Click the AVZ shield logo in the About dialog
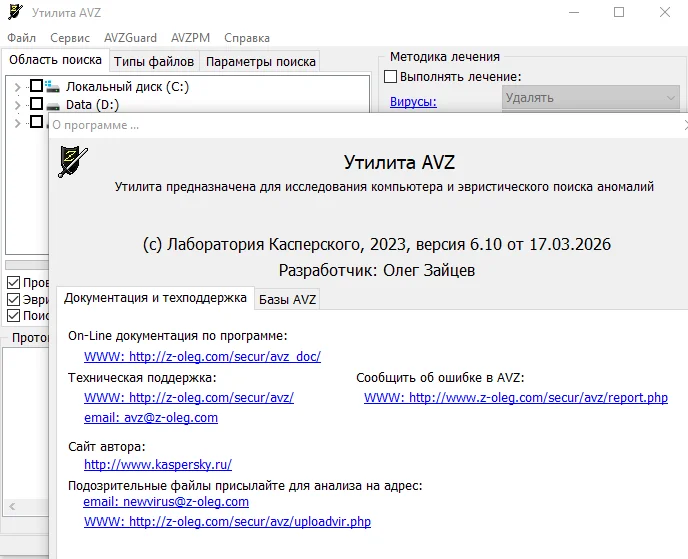688x559 pixels. [73, 161]
